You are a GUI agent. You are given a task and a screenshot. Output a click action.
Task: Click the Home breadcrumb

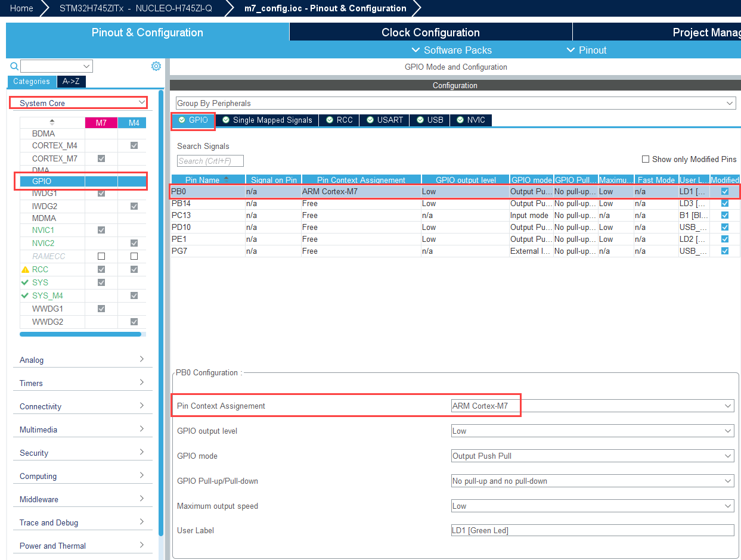(21, 8)
